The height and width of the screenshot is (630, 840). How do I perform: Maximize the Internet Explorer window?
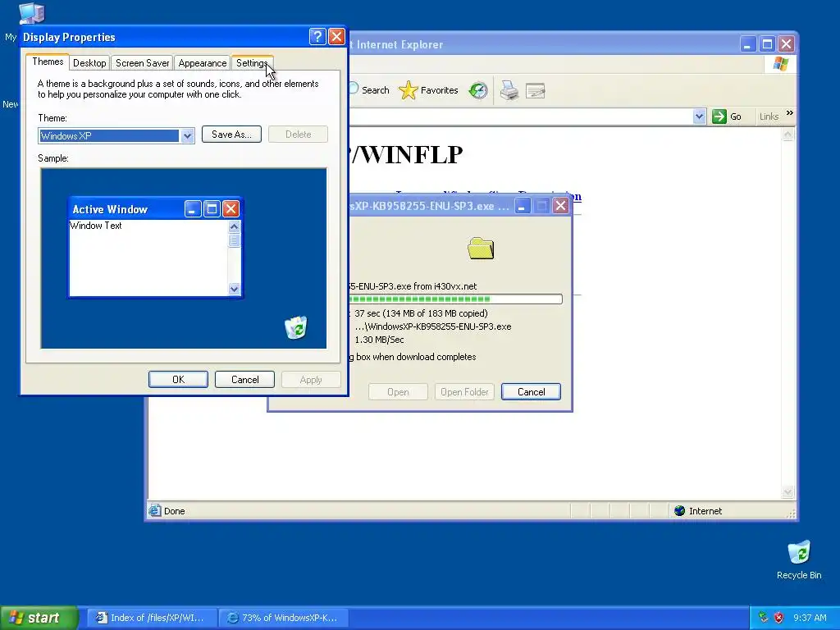click(767, 44)
